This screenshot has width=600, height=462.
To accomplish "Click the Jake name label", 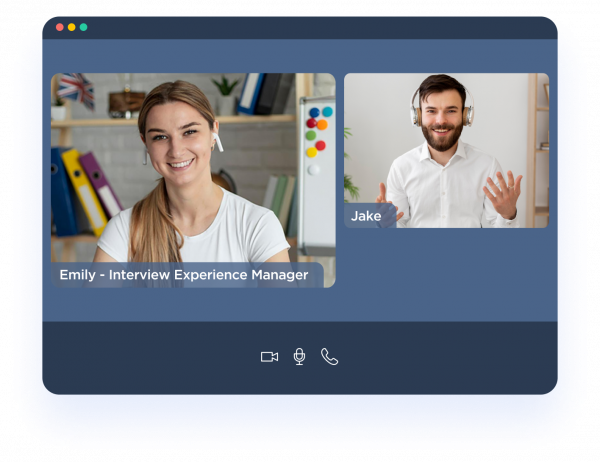I will point(366,216).
